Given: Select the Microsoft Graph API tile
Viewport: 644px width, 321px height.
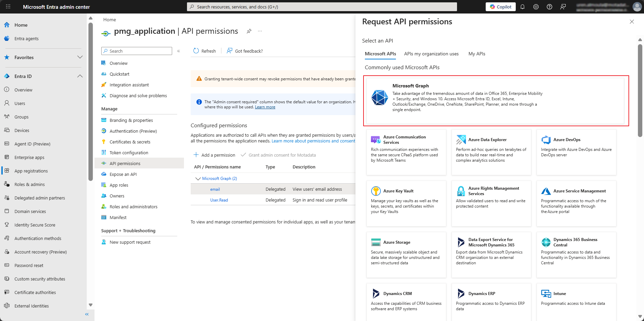Looking at the screenshot, I should tap(495, 101).
